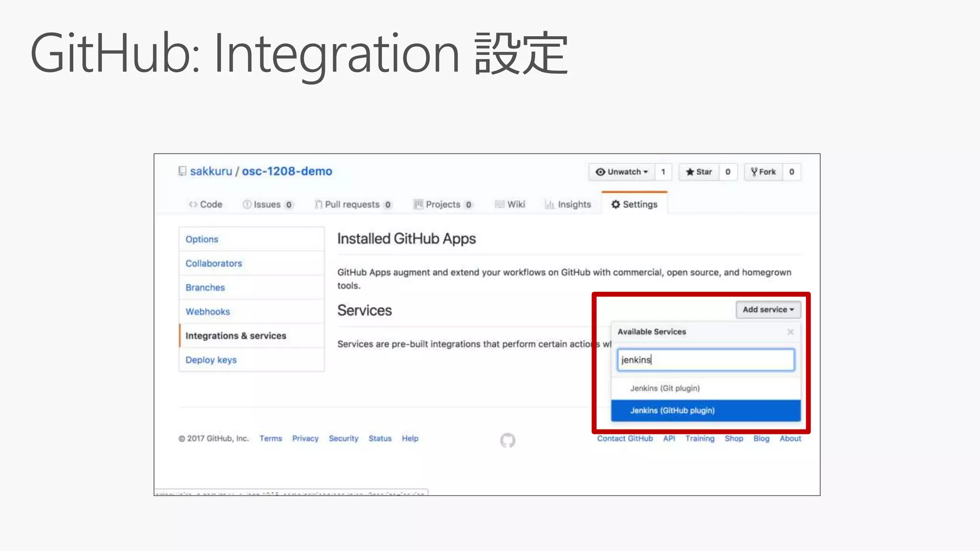Open Collaborators settings page

214,263
